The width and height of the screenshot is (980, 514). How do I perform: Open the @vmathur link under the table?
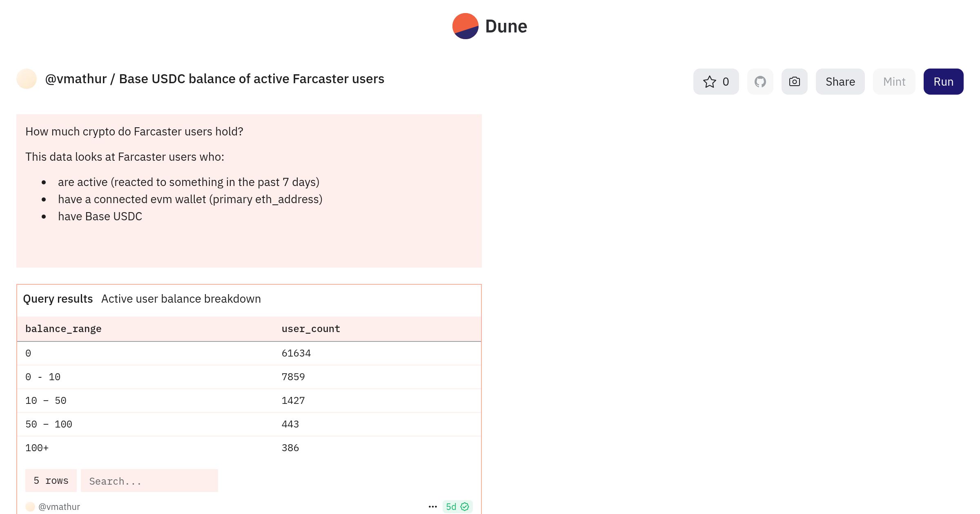pyautogui.click(x=59, y=507)
